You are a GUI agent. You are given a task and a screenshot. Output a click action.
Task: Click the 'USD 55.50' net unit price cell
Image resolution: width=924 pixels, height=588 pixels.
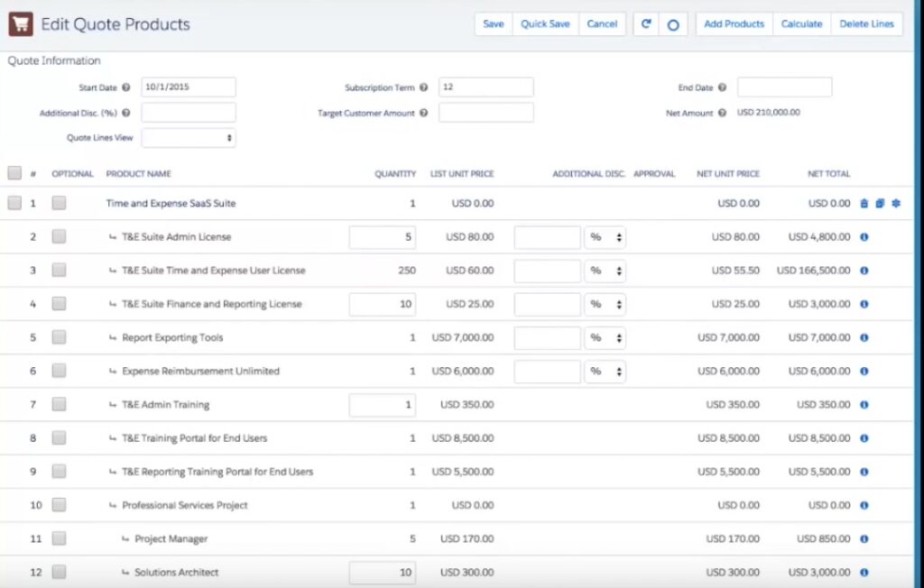[x=735, y=271]
